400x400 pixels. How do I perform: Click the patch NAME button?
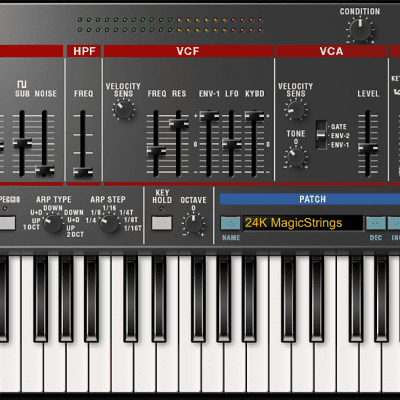coord(230,223)
